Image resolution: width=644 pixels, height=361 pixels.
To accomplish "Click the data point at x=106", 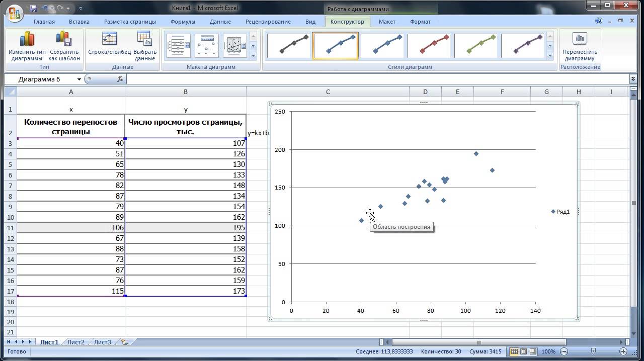I will coord(476,154).
